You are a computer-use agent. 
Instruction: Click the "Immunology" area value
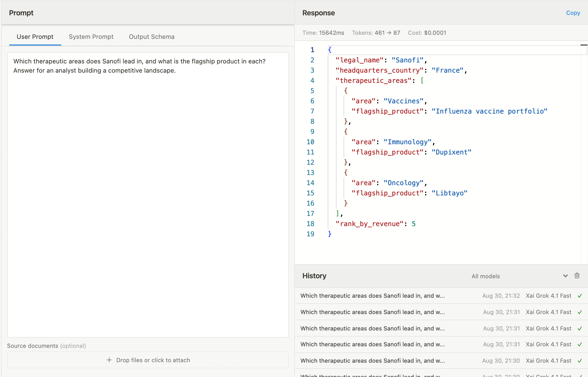(408, 142)
